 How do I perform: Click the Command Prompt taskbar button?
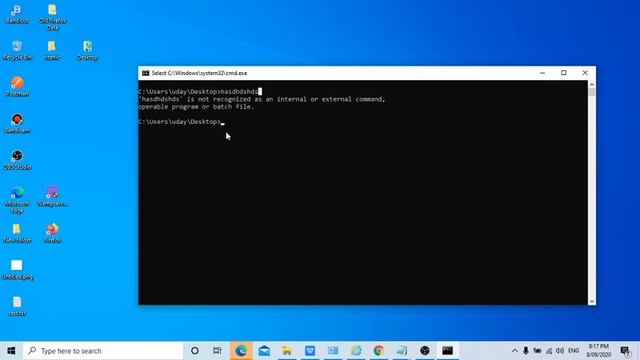pos(447,351)
